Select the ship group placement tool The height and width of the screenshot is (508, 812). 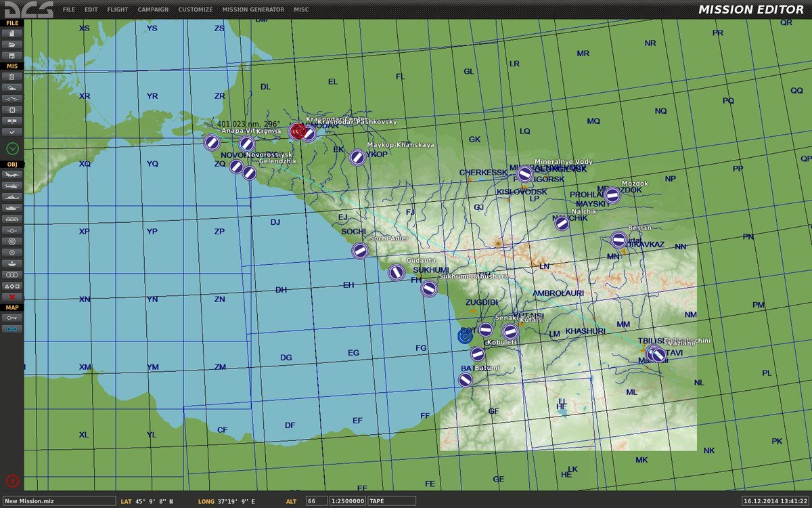pyautogui.click(x=12, y=196)
